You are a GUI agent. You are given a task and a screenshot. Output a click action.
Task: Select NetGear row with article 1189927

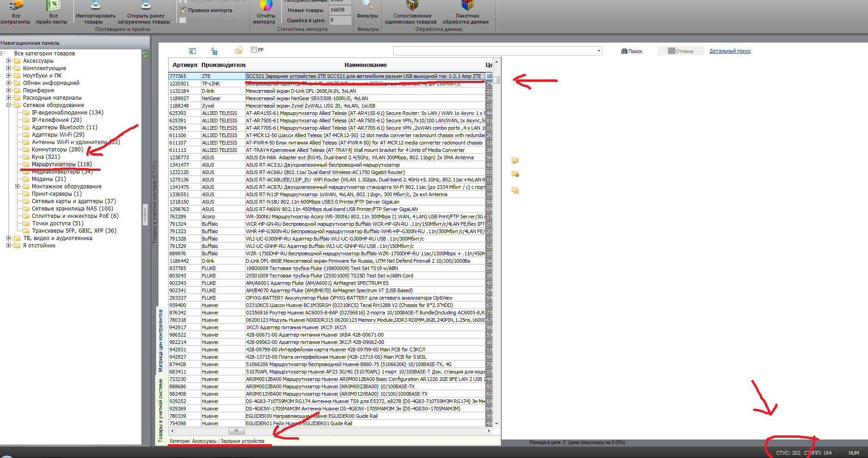pos(331,98)
